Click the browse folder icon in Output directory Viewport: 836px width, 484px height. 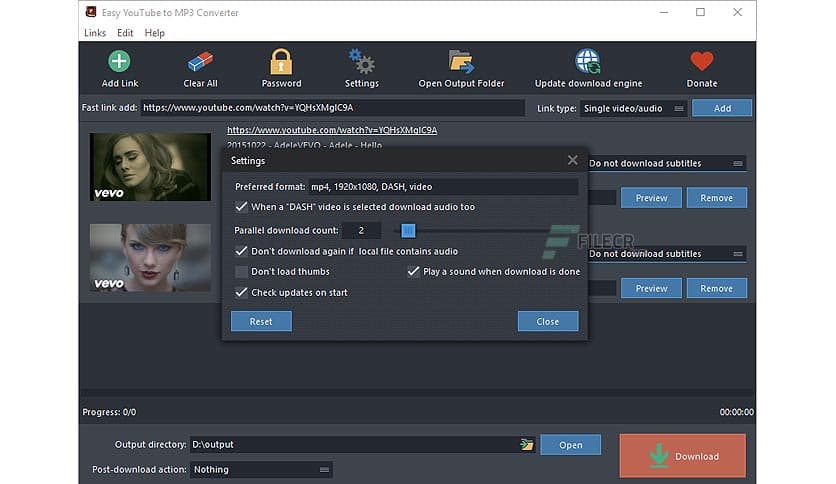coord(526,445)
